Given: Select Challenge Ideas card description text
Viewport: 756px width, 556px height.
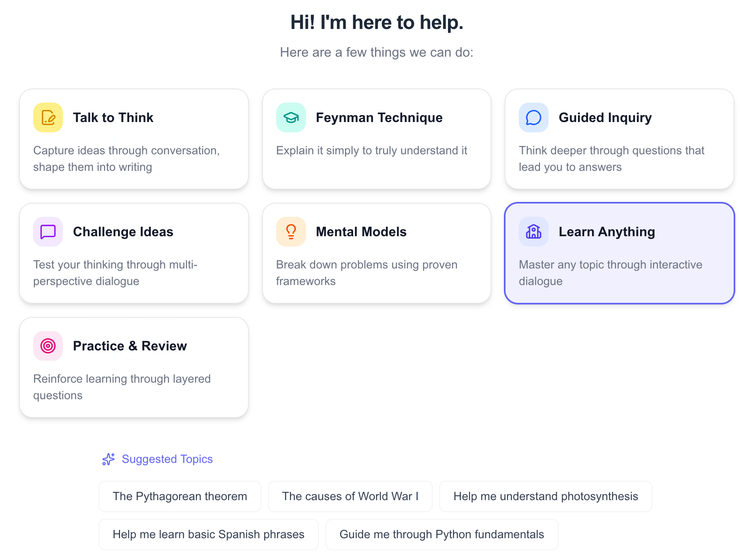Looking at the screenshot, I should 115,273.
